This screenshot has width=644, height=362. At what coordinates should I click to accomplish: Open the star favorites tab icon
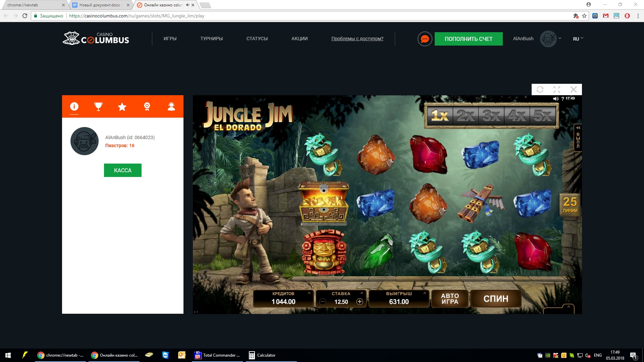point(122,107)
